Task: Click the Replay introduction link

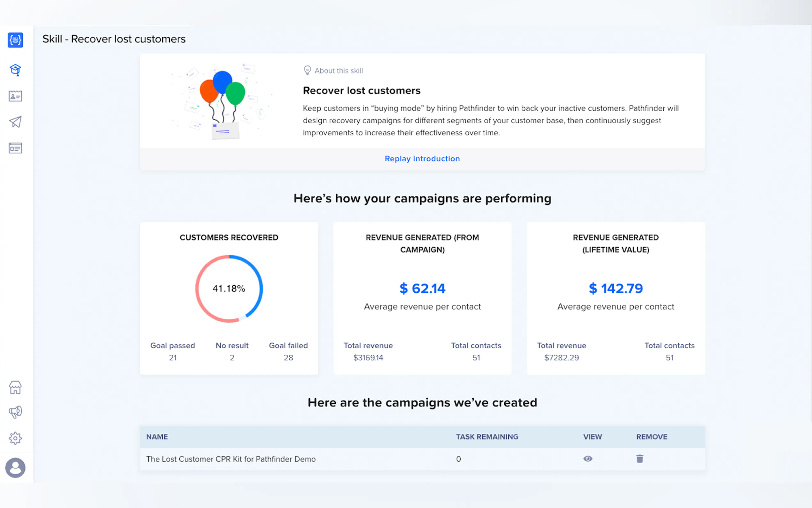Action: pyautogui.click(x=422, y=159)
